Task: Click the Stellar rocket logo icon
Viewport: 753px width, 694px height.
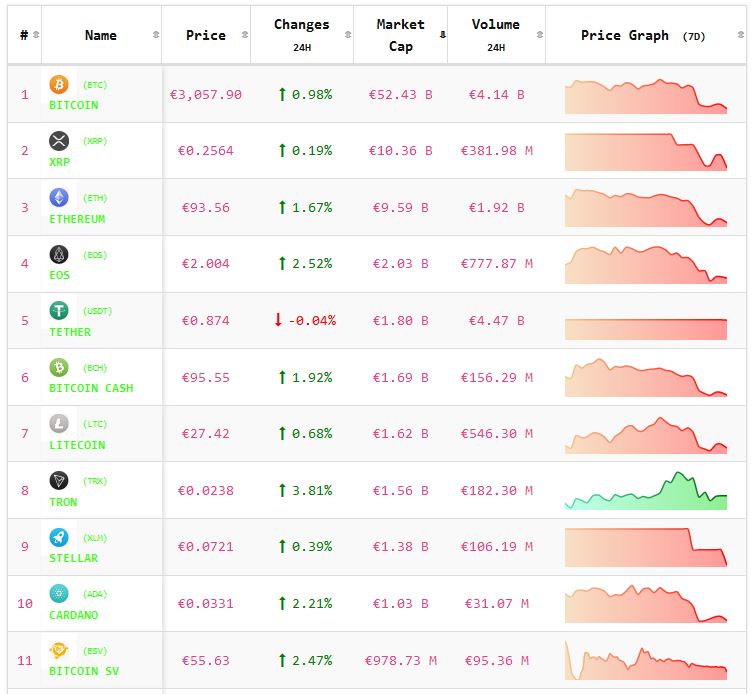Action: 59,537
